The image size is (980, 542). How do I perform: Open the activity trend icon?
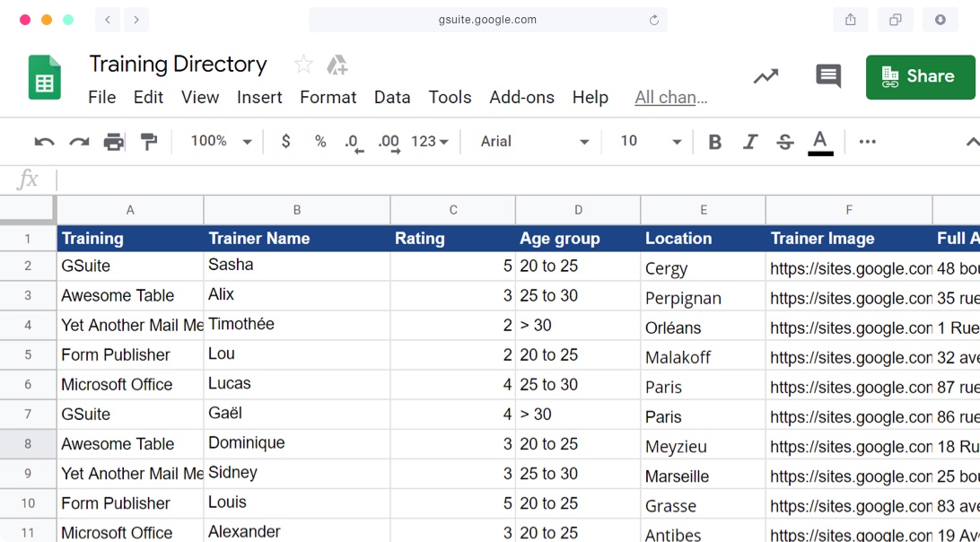[766, 76]
